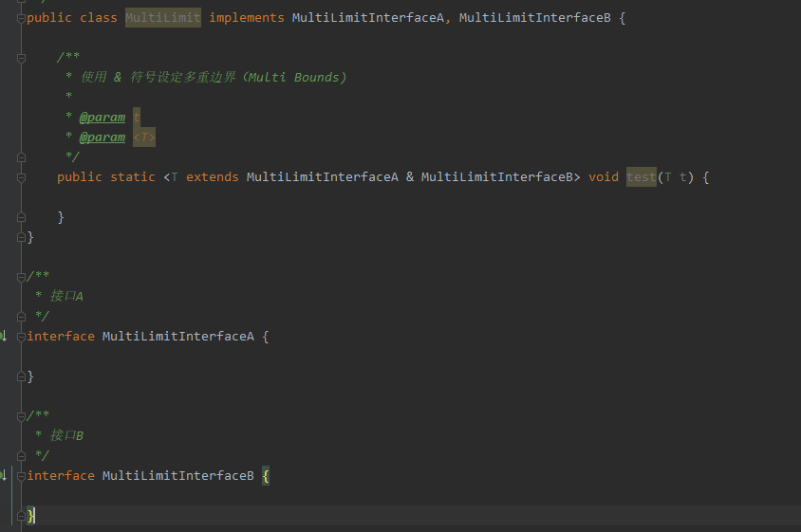This screenshot has height=532, width=801.
Task: Click fold end marker at MultiLimitInterfaceA closing brace
Action: [21, 376]
